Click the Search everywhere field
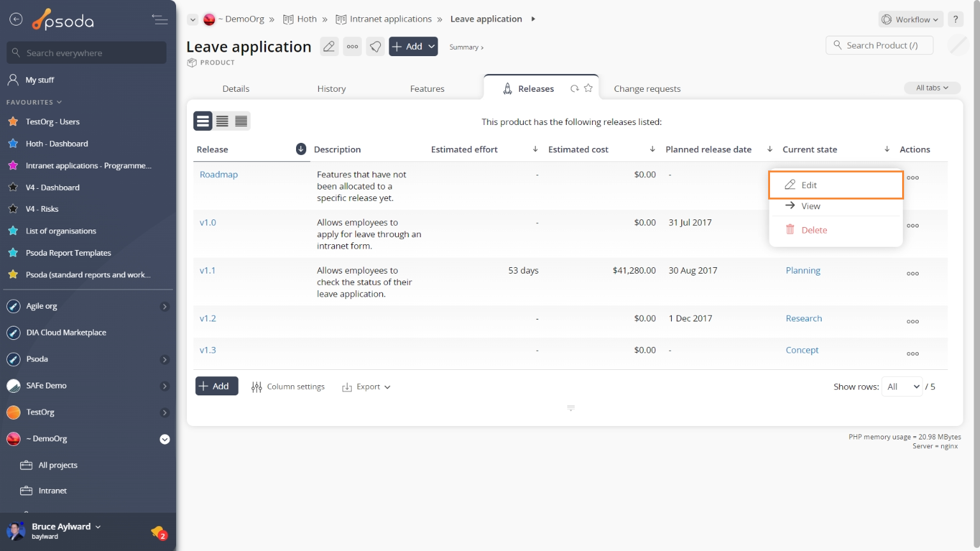The image size is (980, 551). point(87,53)
